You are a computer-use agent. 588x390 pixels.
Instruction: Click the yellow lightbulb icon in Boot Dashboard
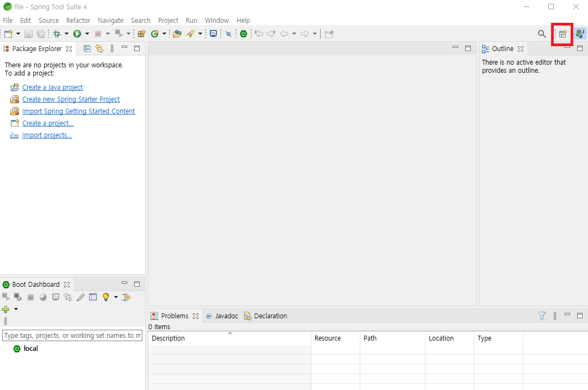click(106, 297)
